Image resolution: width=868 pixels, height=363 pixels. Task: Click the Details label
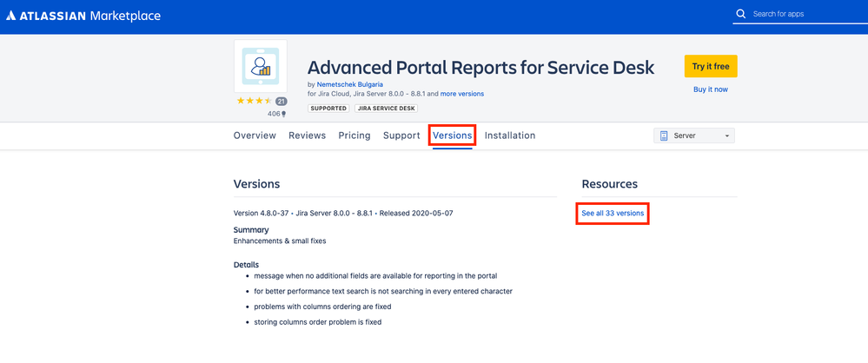click(x=247, y=265)
